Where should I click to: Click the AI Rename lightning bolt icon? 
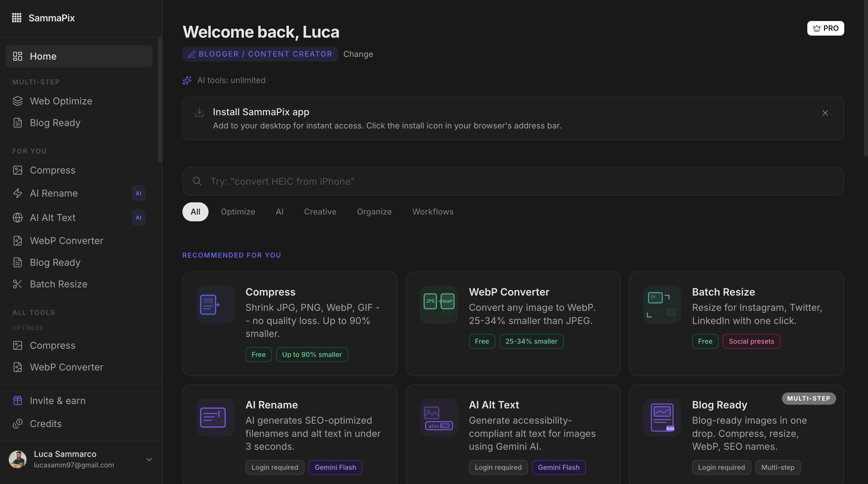tap(18, 193)
